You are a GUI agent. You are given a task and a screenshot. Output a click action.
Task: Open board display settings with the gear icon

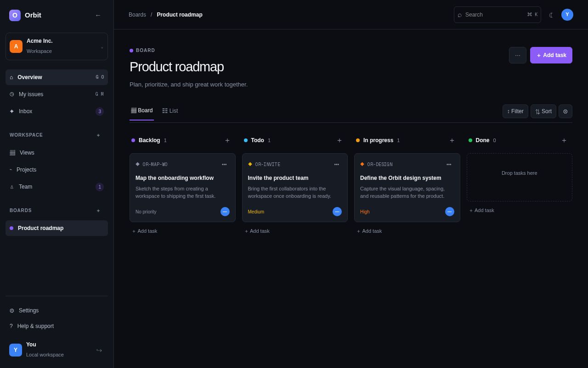click(x=565, y=111)
